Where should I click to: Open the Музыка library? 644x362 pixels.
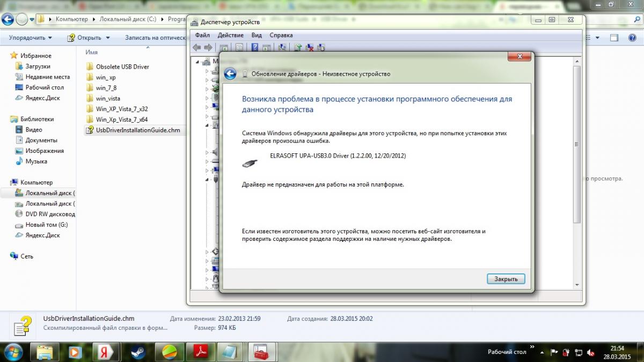[x=31, y=161]
